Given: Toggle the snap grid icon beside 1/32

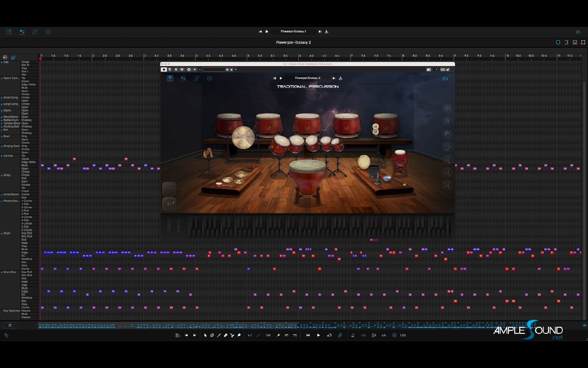Looking at the screenshot, I should pos(394,335).
